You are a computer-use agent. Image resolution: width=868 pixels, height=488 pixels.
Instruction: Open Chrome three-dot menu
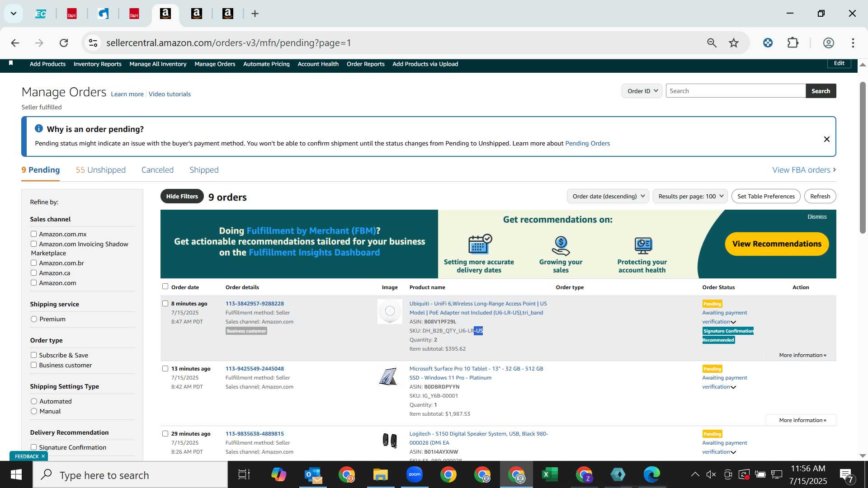point(853,43)
